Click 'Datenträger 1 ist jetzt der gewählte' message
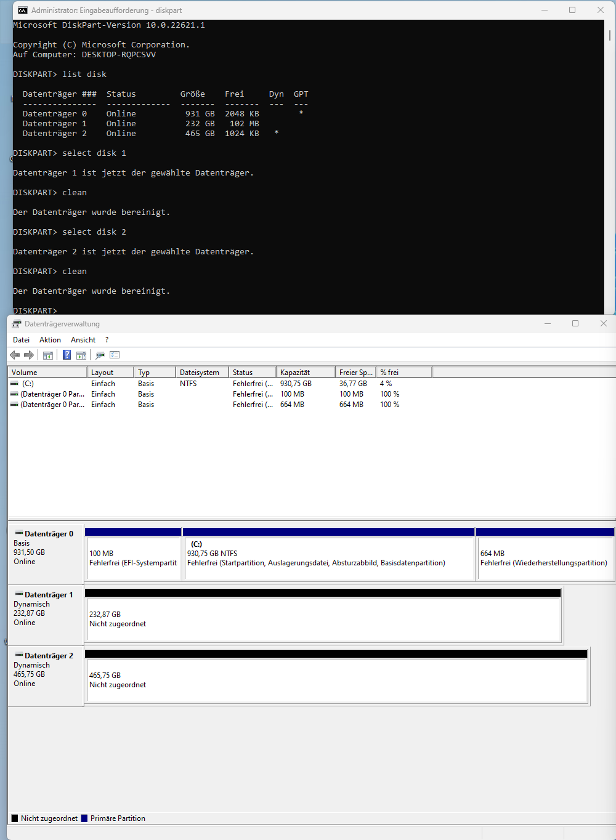This screenshot has width=616, height=840. (x=133, y=173)
